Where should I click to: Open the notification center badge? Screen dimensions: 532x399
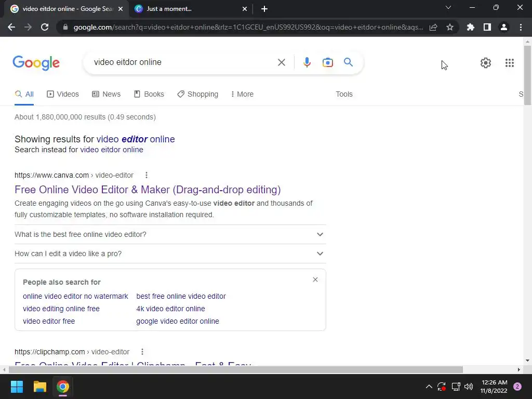pyautogui.click(x=517, y=387)
